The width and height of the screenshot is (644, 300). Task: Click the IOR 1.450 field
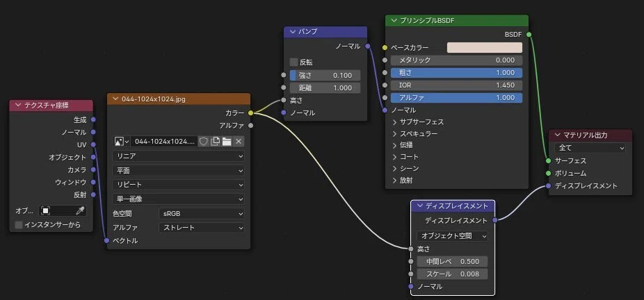pyautogui.click(x=456, y=85)
